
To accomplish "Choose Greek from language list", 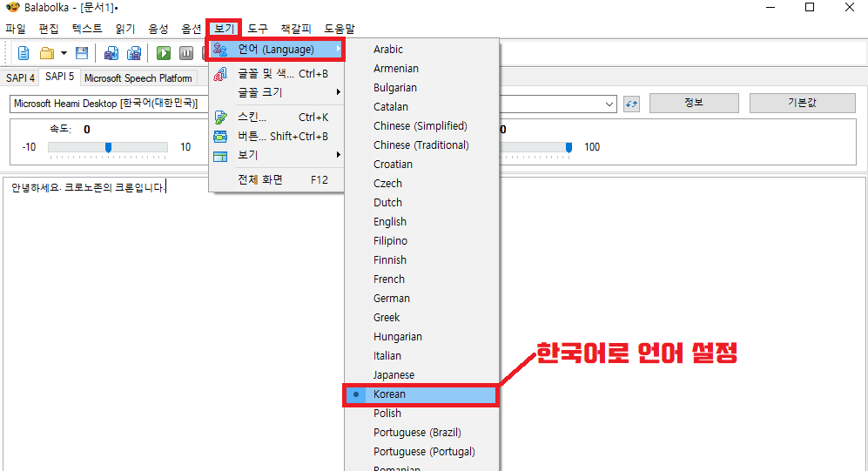I will pos(421,318).
